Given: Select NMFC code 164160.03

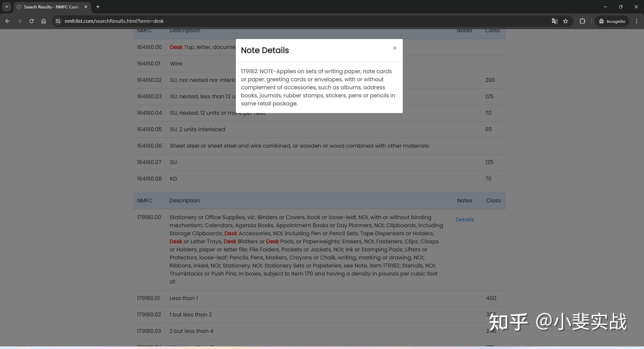Looking at the screenshot, I should point(149,96).
